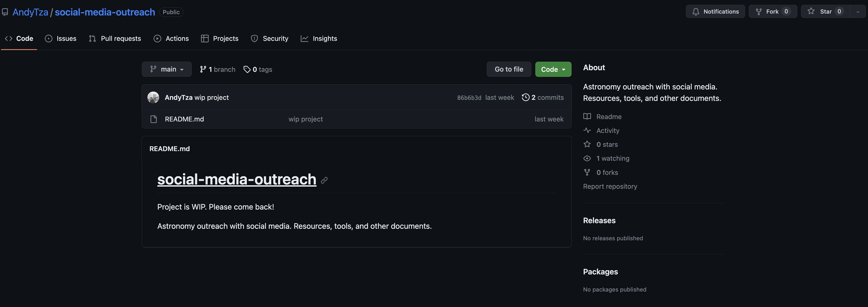Click AndyTza avatar in commit row
The image size is (868, 307).
(x=153, y=97)
